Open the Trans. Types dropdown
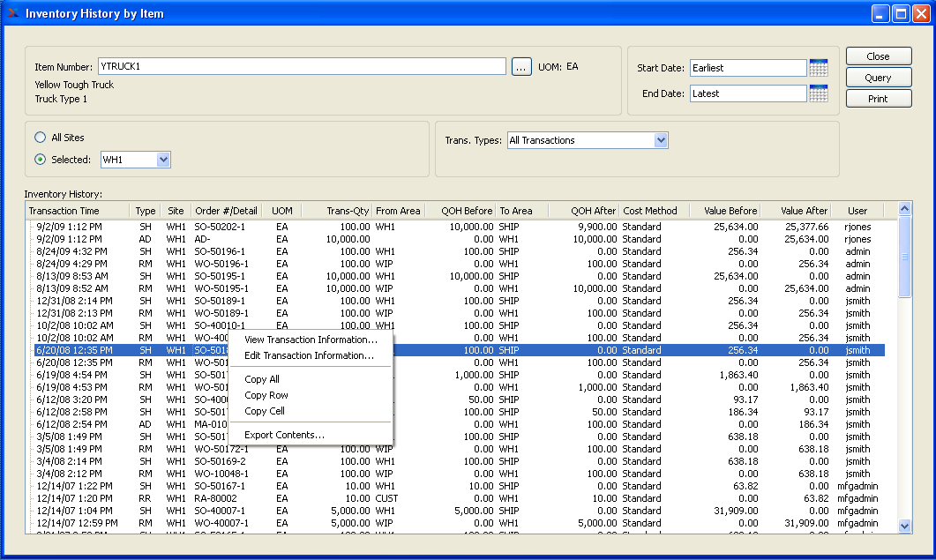 coord(661,140)
